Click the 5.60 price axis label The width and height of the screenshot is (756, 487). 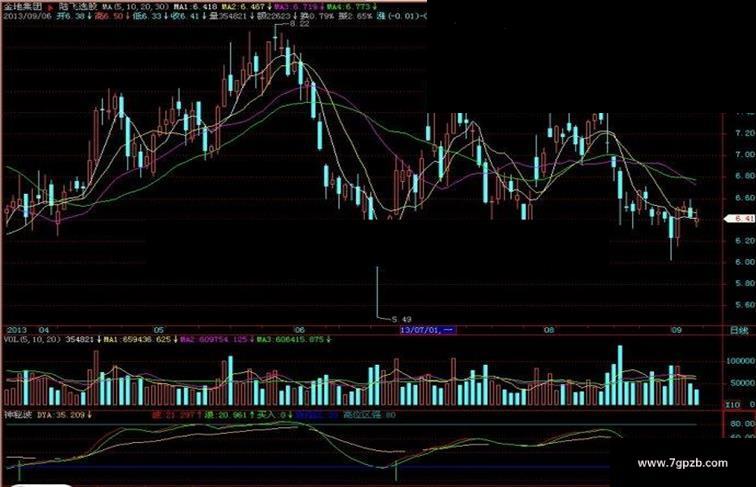pyautogui.click(x=745, y=305)
